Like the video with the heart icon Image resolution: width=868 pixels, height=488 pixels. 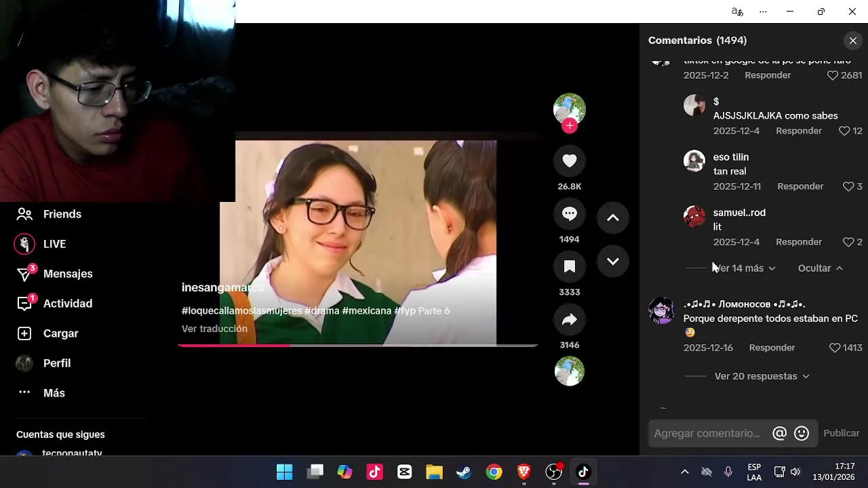(x=570, y=161)
